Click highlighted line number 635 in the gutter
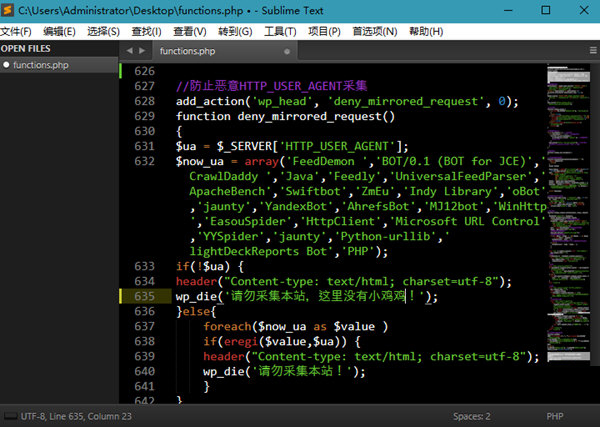600x427 pixels. pyautogui.click(x=145, y=296)
